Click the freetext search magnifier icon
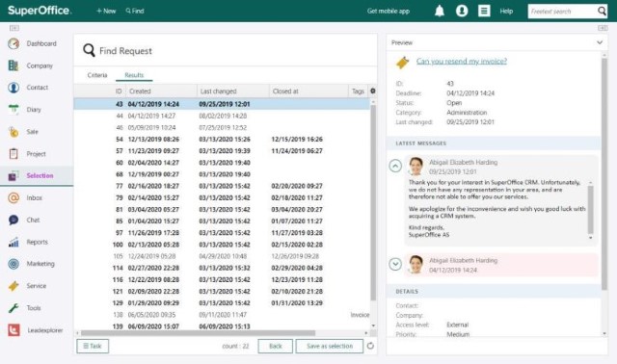This screenshot has height=364, width=617. coord(602,11)
